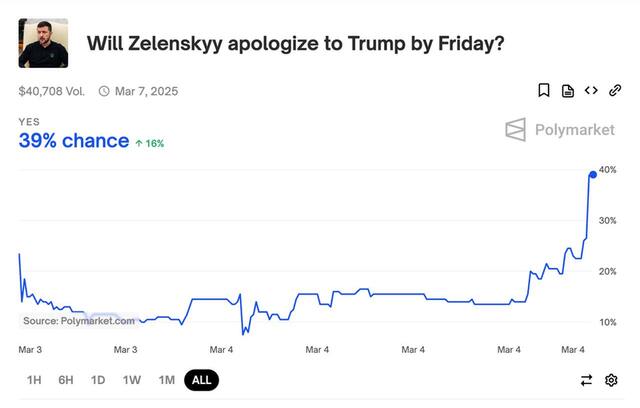This screenshot has width=640, height=408.
Task: Select the 6H time range
Action: click(x=66, y=380)
